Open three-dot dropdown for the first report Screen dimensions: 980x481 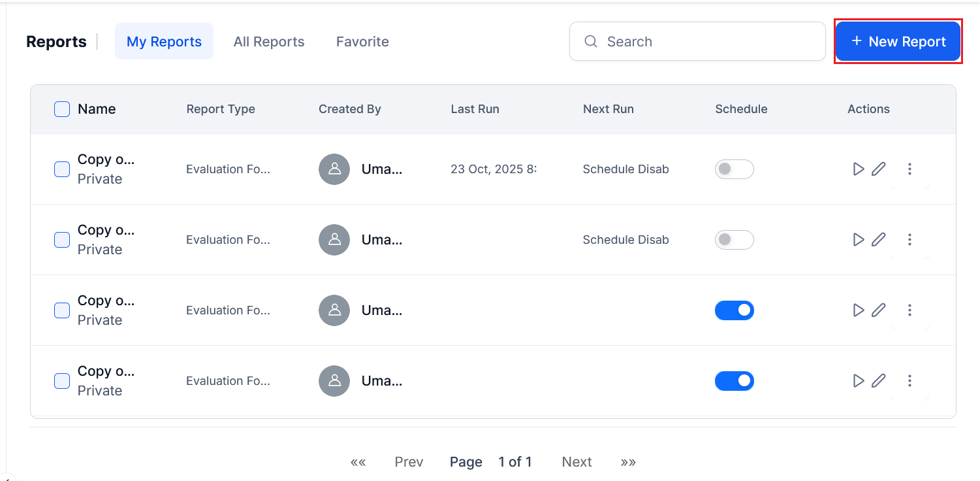[909, 169]
